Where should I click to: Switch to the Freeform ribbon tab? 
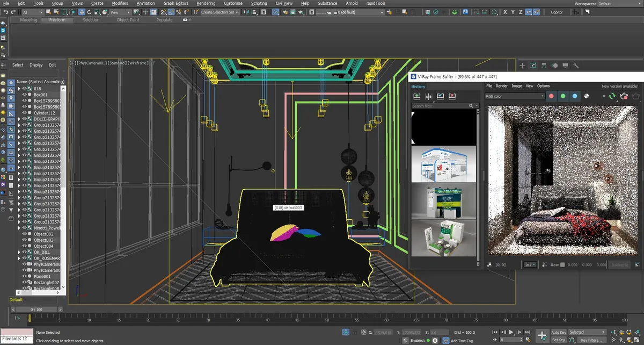(x=57, y=20)
